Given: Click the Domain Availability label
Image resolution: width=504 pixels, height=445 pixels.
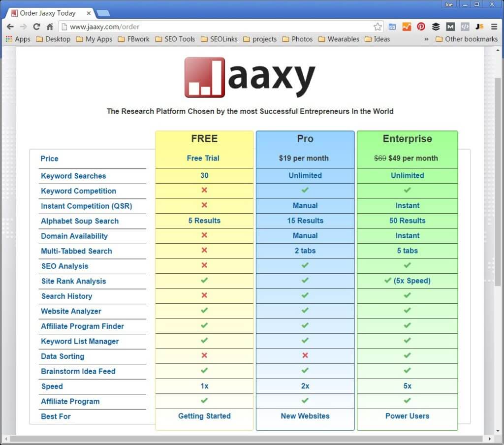Looking at the screenshot, I should point(74,236).
